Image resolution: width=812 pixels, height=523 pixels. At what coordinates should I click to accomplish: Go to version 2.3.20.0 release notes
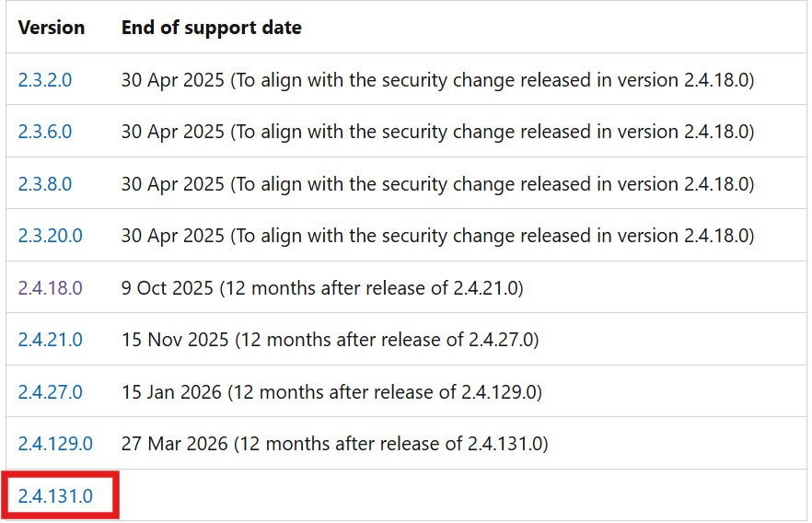[x=51, y=236]
